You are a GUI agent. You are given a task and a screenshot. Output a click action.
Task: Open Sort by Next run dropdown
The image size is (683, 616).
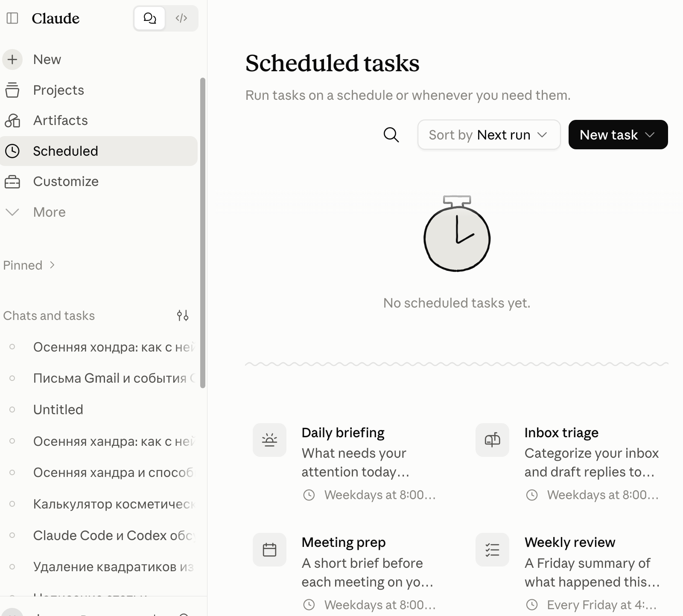pos(489,135)
